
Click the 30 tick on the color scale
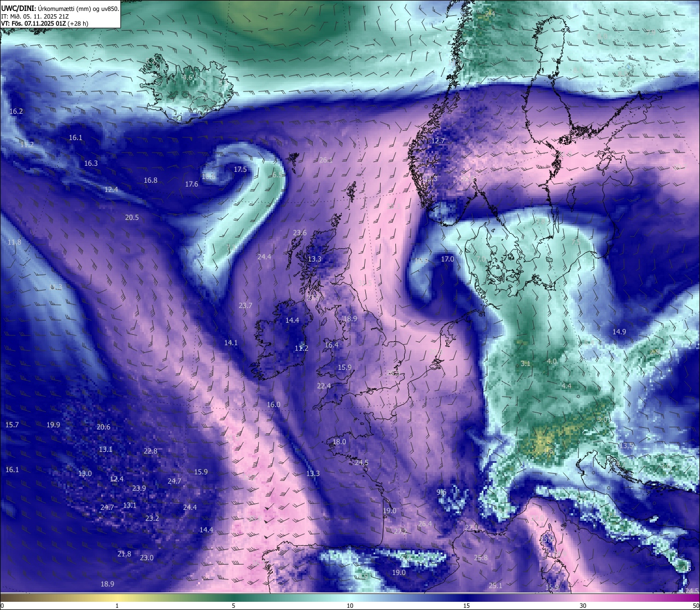583,606
